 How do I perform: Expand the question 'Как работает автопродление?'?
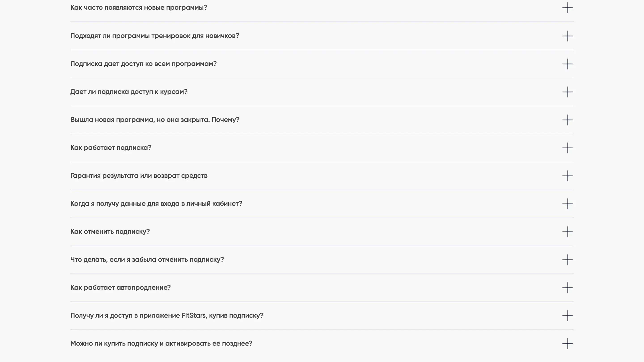pos(568,288)
